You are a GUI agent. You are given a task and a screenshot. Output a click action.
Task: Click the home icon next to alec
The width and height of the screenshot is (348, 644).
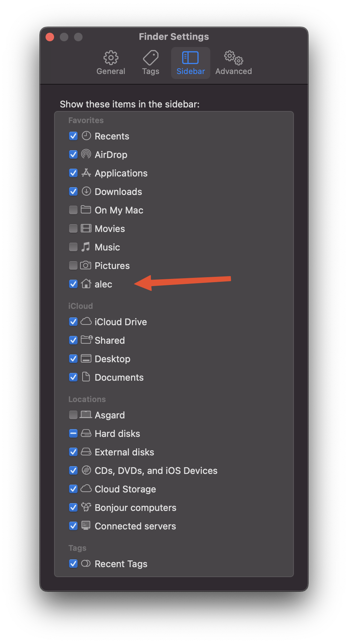(86, 284)
